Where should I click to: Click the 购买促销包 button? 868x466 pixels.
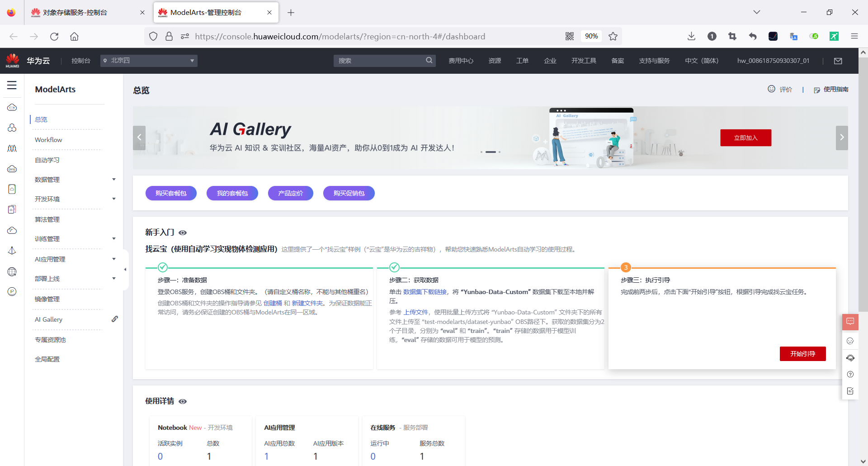pos(349,193)
